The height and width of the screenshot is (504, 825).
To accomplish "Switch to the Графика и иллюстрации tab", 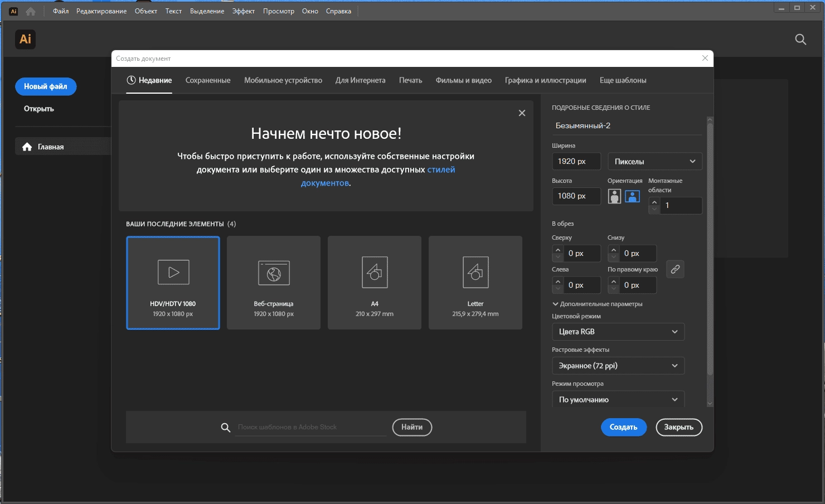I will click(546, 80).
